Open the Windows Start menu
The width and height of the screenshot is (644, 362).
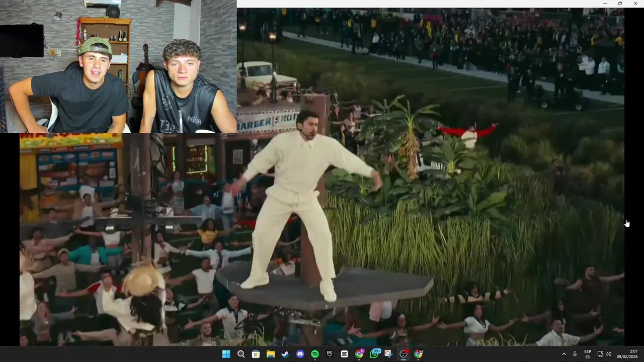point(226,354)
